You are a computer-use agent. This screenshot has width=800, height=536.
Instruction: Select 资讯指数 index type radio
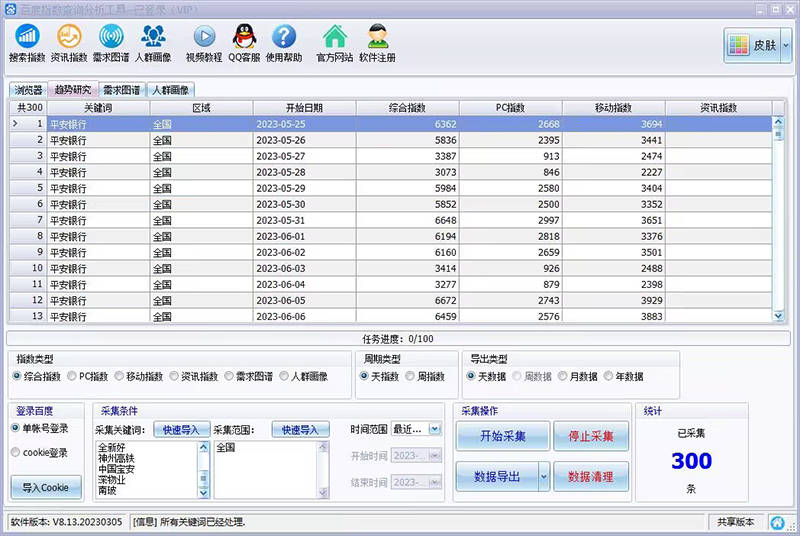pos(194,376)
